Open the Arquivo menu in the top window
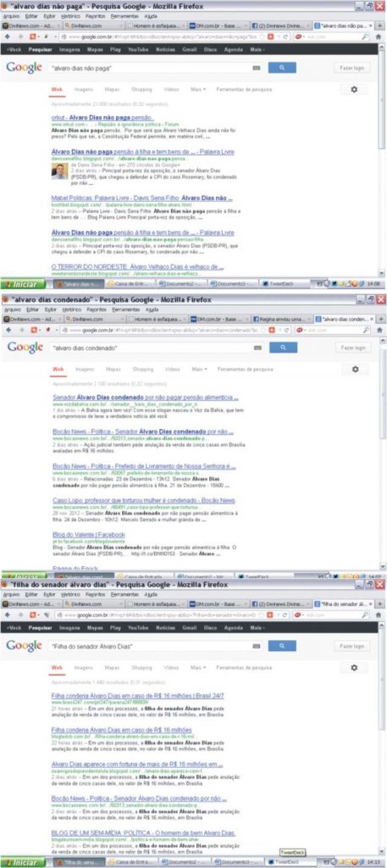 click(x=11, y=16)
